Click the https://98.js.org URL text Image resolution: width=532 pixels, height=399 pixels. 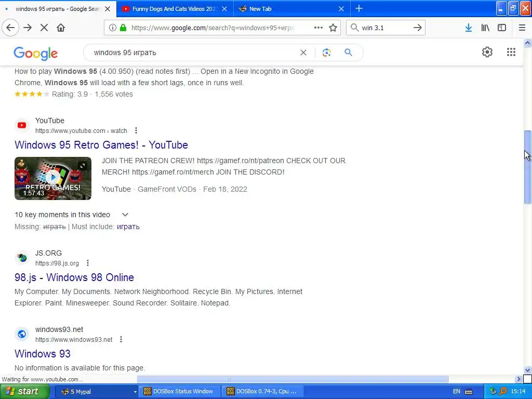pyautogui.click(x=57, y=263)
